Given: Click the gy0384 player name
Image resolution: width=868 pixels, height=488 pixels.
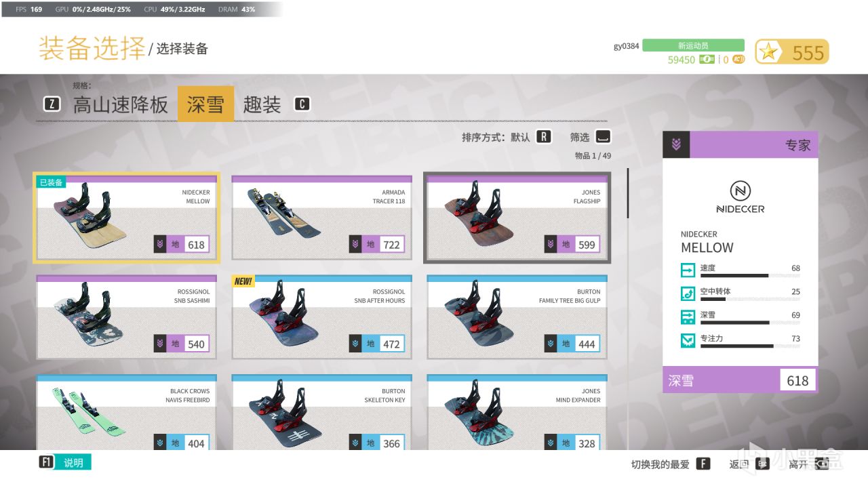Looking at the screenshot, I should pos(626,46).
